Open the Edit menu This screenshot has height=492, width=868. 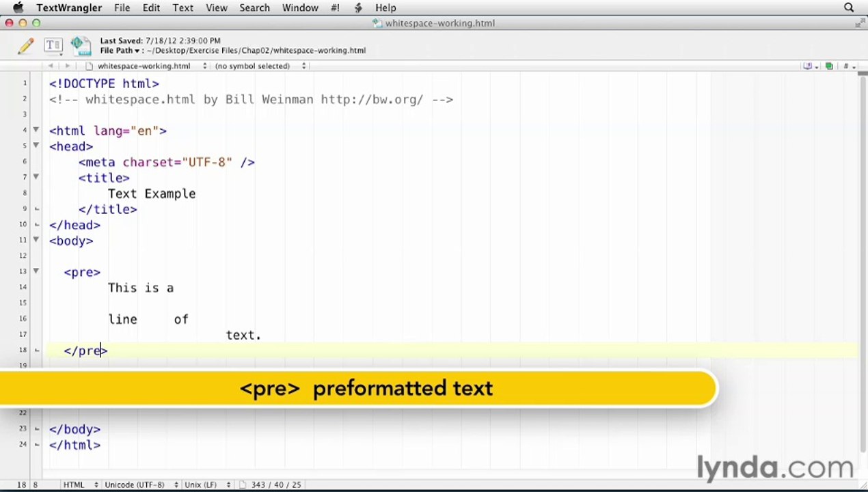pos(151,8)
